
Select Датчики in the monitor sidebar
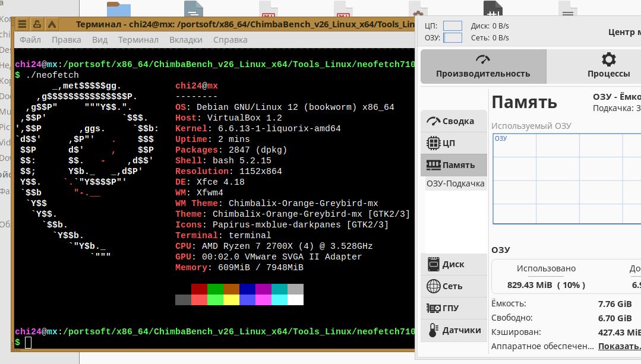(x=454, y=330)
